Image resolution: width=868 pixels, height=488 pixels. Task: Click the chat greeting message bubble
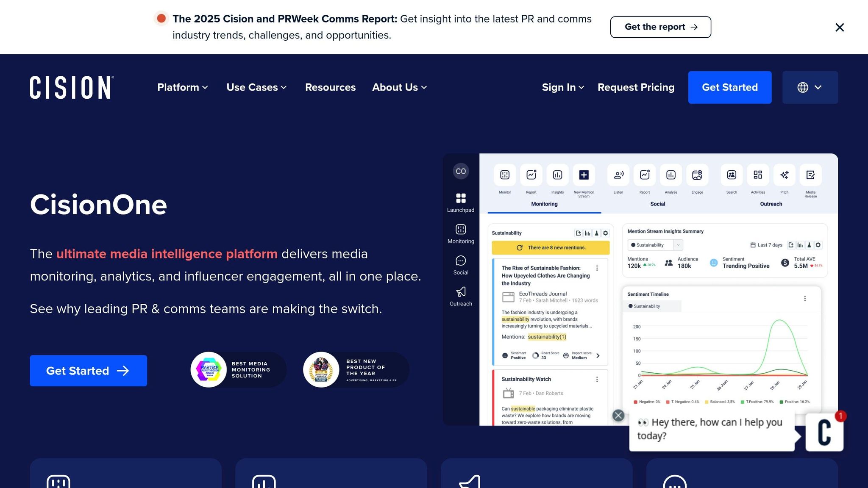click(x=712, y=429)
